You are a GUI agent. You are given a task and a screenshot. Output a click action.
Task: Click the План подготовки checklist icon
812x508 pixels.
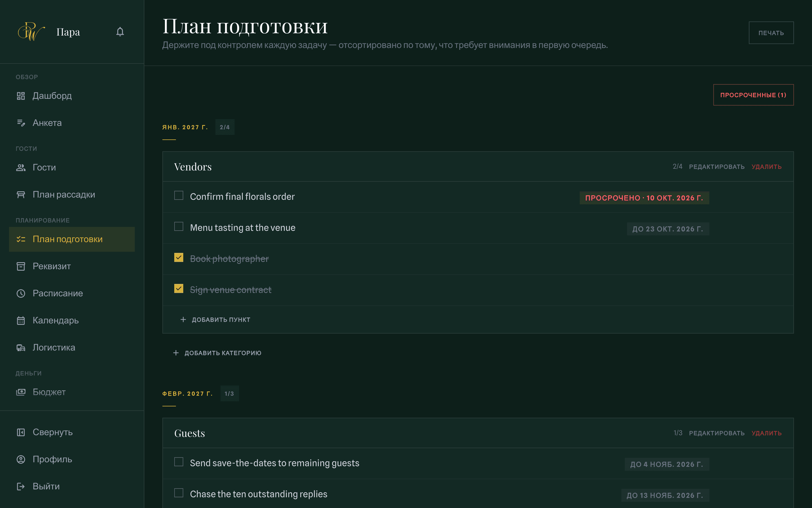[21, 239]
